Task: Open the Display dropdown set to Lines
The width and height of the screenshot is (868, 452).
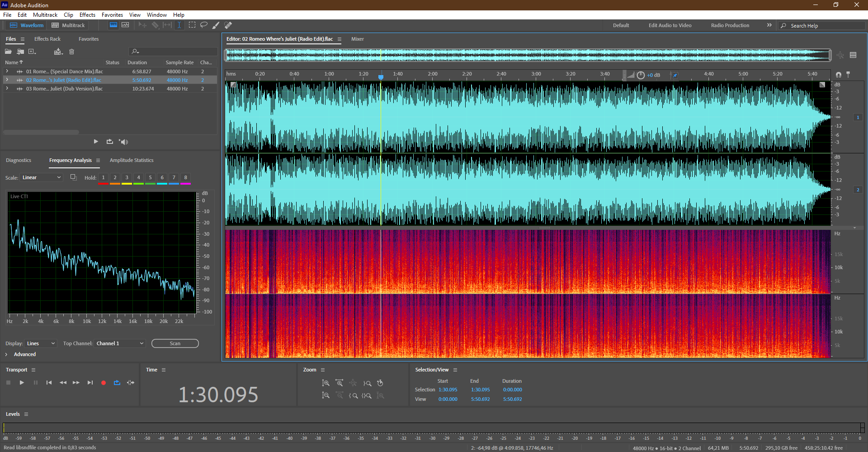Action: pos(41,343)
